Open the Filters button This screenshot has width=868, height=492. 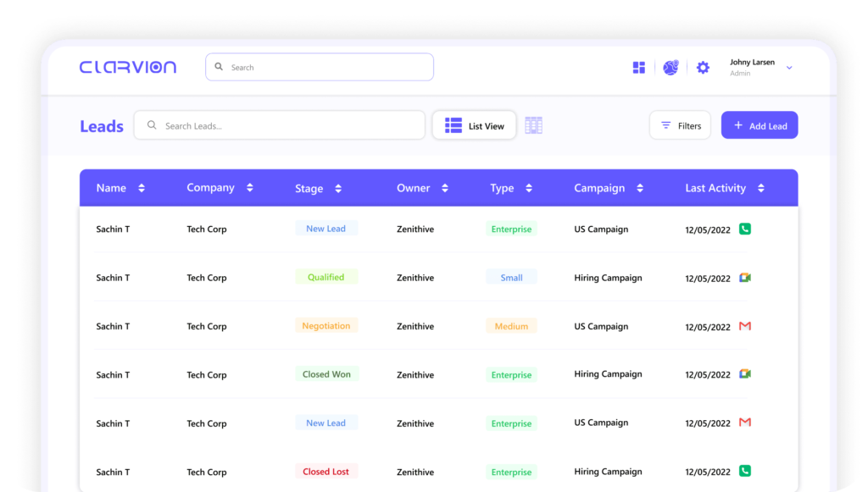(680, 125)
